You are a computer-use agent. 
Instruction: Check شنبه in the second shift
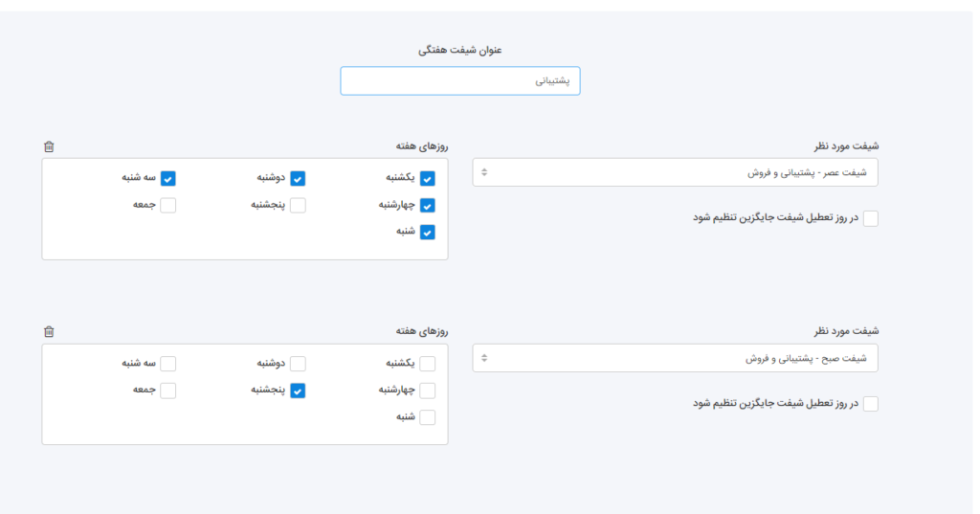point(427,417)
